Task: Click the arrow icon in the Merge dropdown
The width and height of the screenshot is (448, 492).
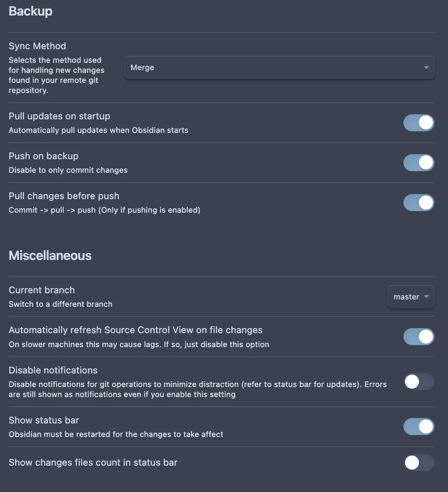Action: [426, 68]
